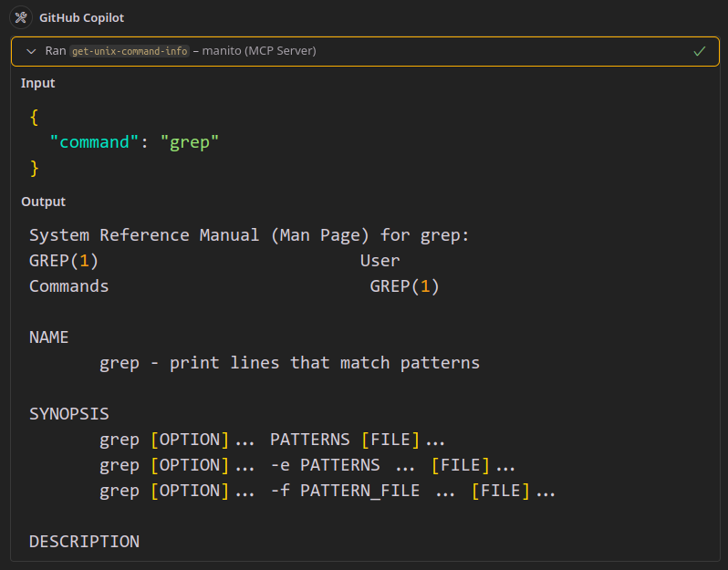
Task: Click the System Reference Manual line
Action: (249, 235)
